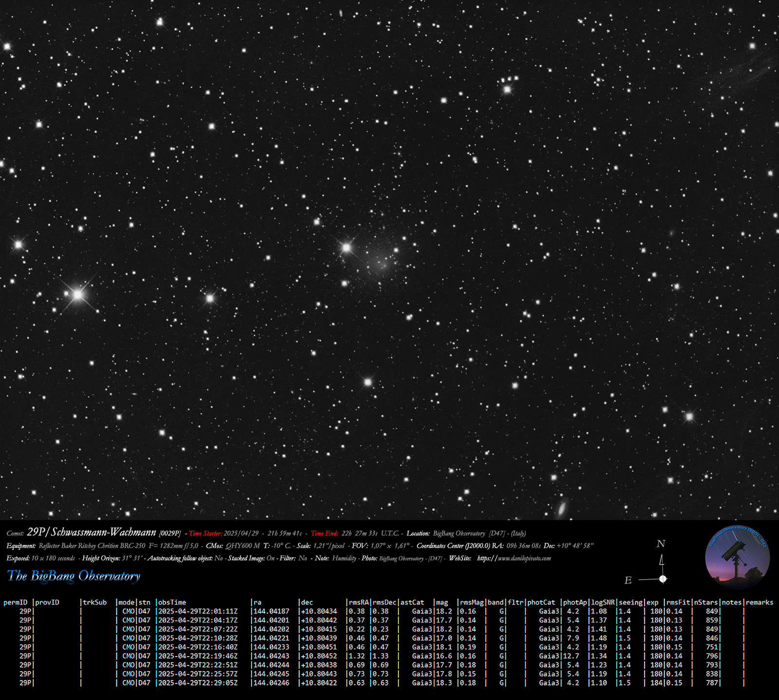
Task: Click the dec value '+10.80415'
Action: 319,629
